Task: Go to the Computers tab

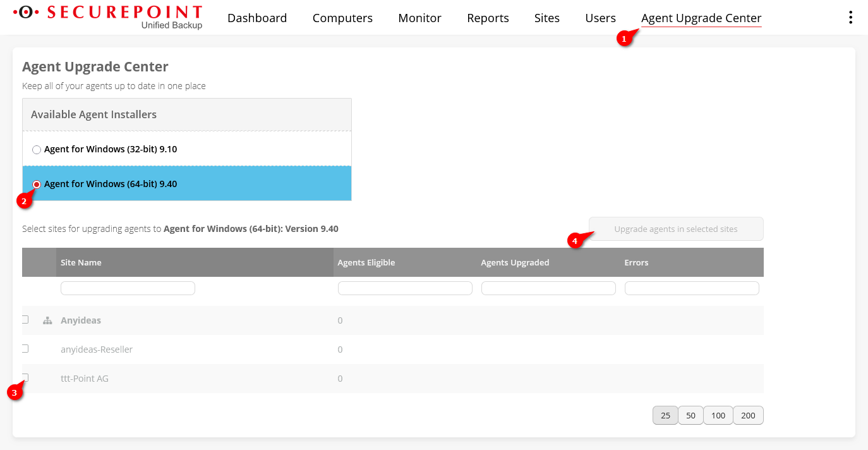Action: click(x=342, y=18)
